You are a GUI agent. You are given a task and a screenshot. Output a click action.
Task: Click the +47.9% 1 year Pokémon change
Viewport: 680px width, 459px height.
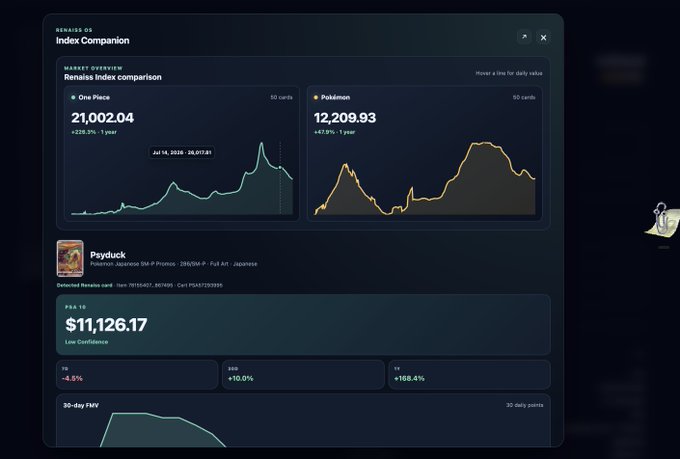pyautogui.click(x=334, y=132)
